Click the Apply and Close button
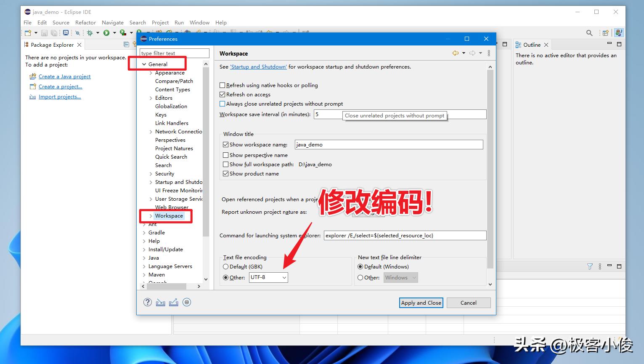Image resolution: width=644 pixels, height=364 pixels. (421, 303)
